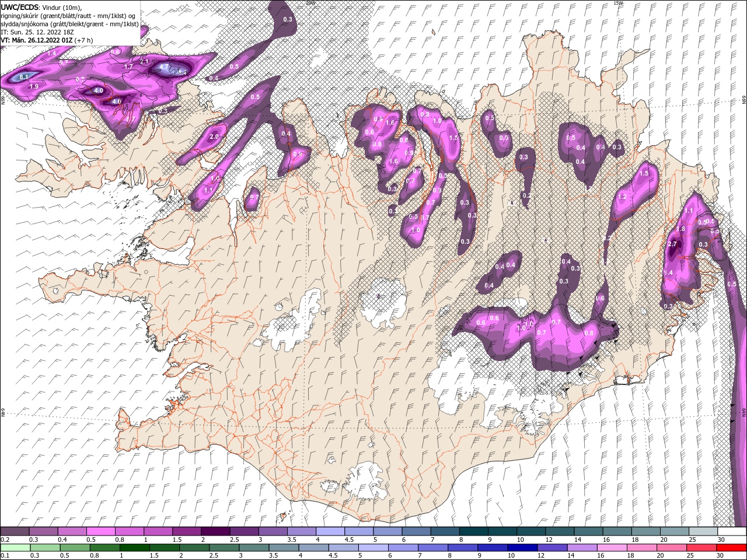747x560 pixels.
Task: Click the 20W longitude label at the top
Action: pos(310,3)
